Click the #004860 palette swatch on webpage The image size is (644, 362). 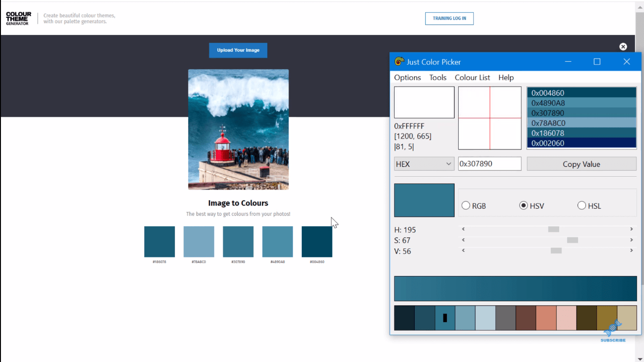pos(317,242)
